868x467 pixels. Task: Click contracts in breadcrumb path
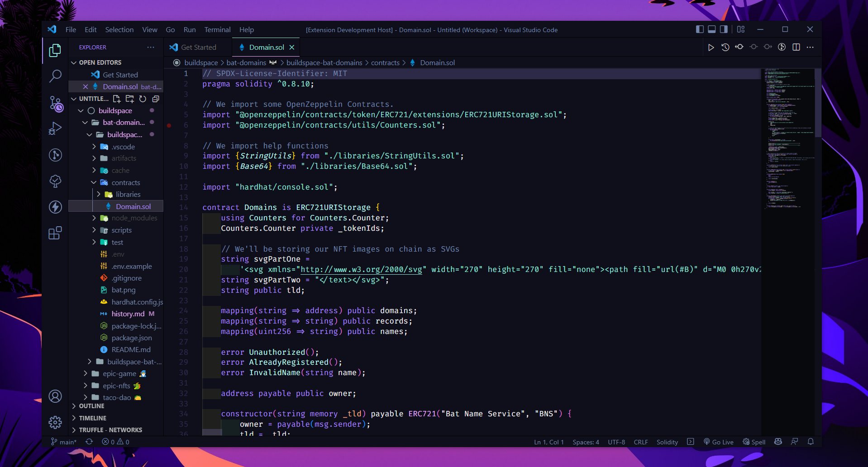click(x=385, y=63)
